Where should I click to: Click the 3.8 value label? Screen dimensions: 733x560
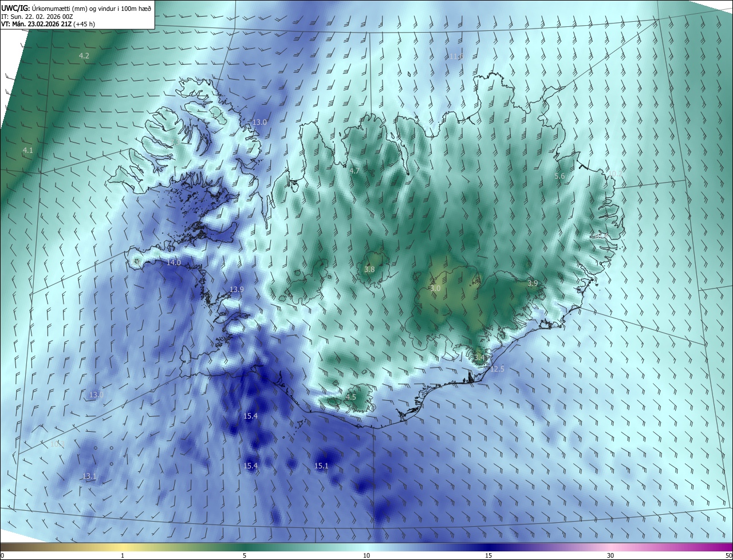[369, 270]
